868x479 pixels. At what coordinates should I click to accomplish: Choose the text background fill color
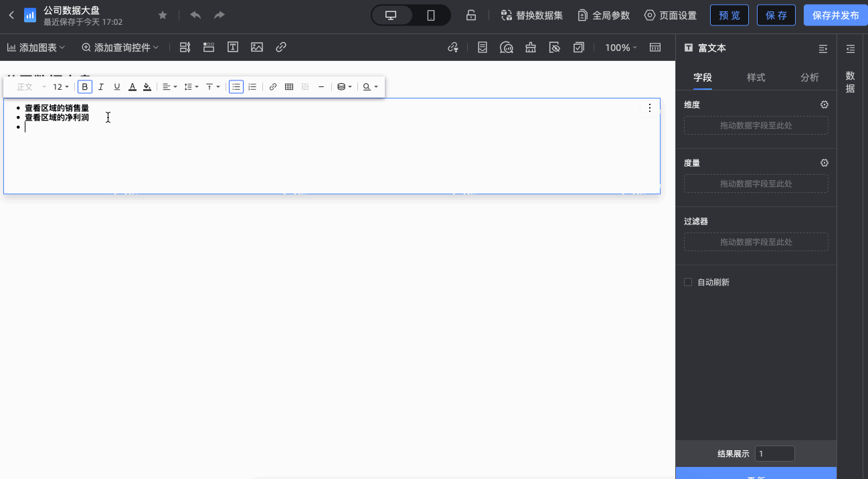pos(147,87)
